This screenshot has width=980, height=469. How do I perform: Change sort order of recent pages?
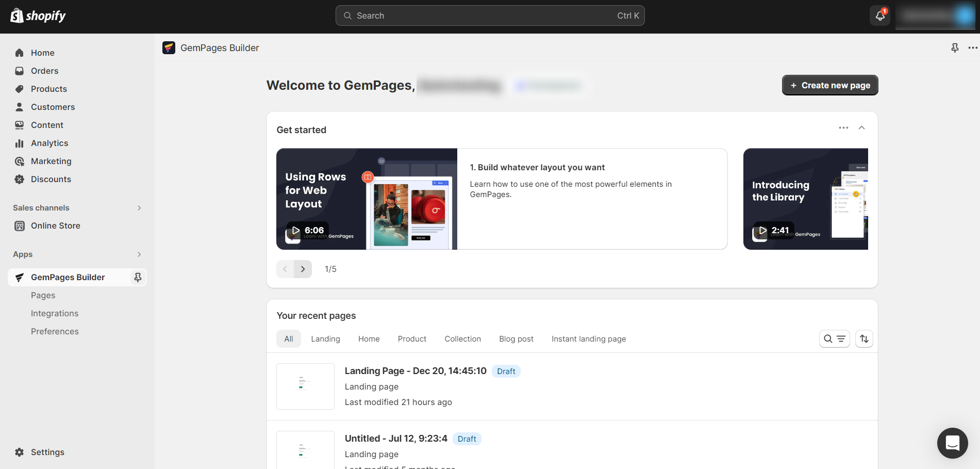click(864, 338)
